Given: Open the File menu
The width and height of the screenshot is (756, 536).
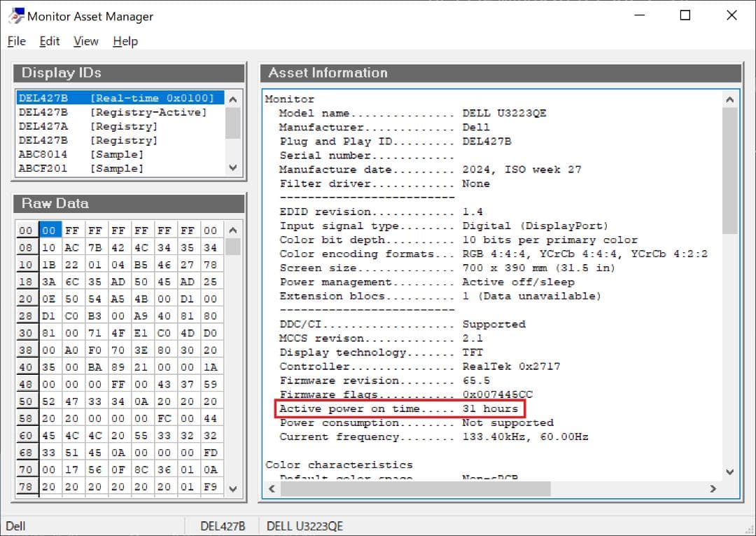Looking at the screenshot, I should pos(16,41).
